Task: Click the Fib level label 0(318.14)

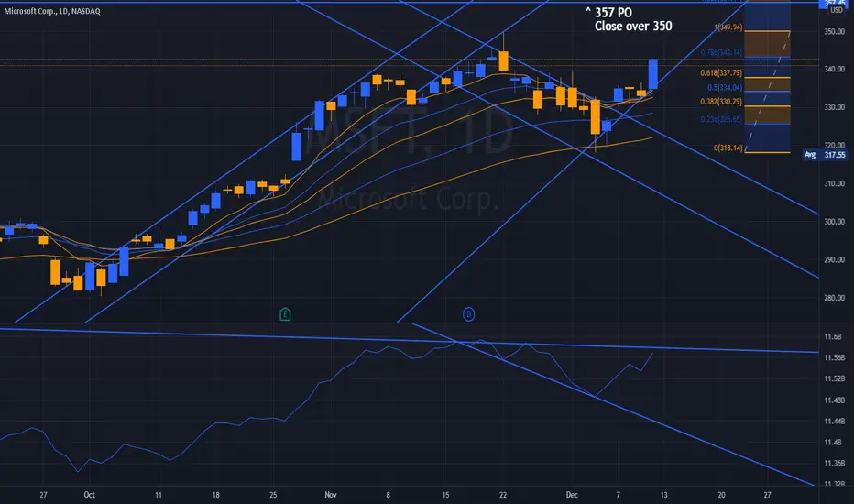Action: point(728,148)
